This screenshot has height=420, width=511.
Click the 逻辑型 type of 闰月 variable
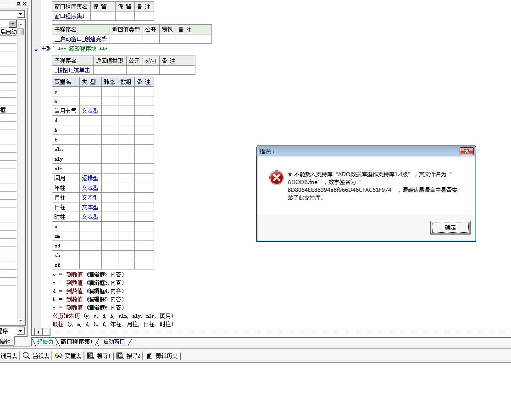click(90, 178)
